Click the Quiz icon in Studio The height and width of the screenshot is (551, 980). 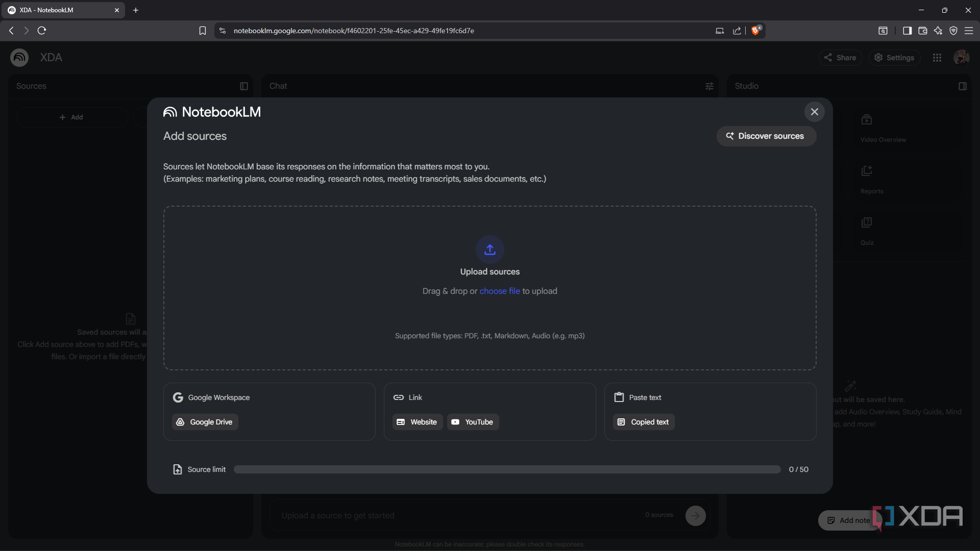(x=866, y=222)
